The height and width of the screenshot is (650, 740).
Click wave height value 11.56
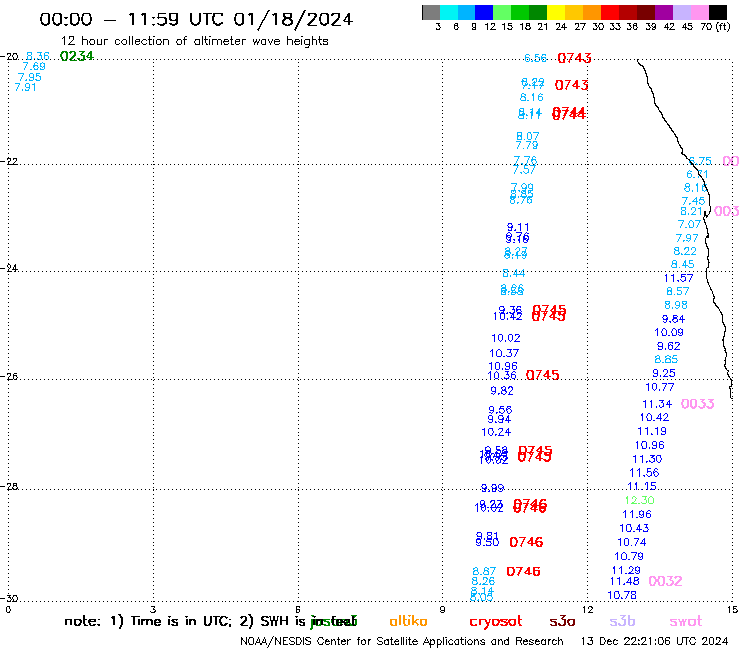[644, 473]
